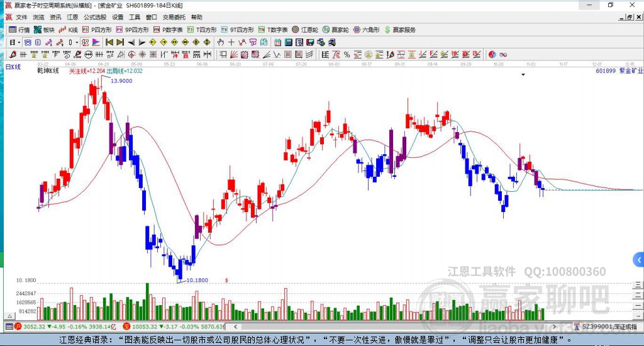Open the 交易委托 menu
This screenshot has height=346, width=644.
pos(174,17)
